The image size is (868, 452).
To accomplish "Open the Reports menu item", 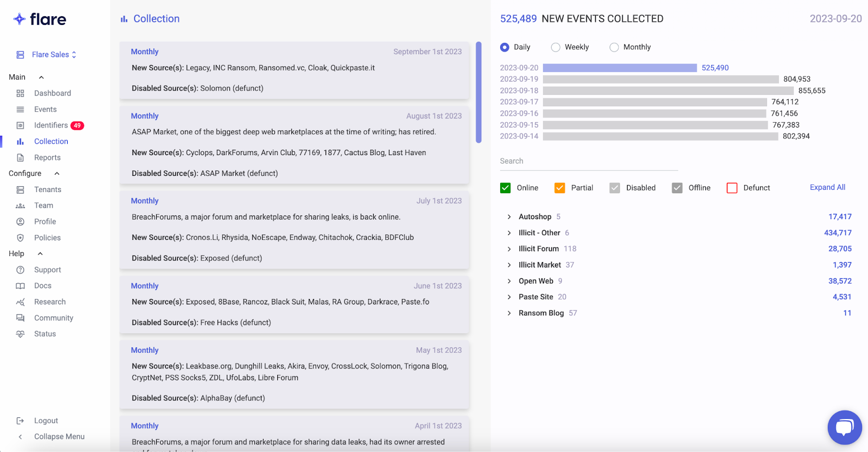I will point(47,158).
